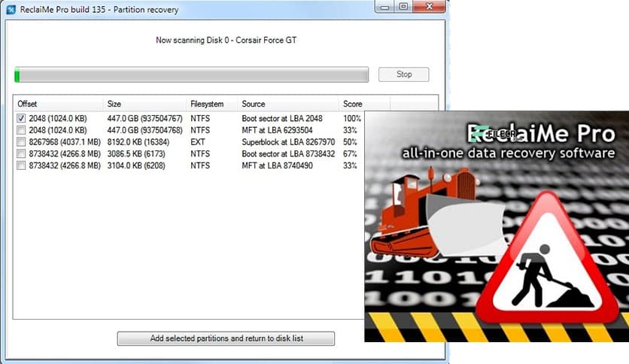
Task: Check the MFT at LBA 6293504 partition checkbox
Action: [x=21, y=130]
